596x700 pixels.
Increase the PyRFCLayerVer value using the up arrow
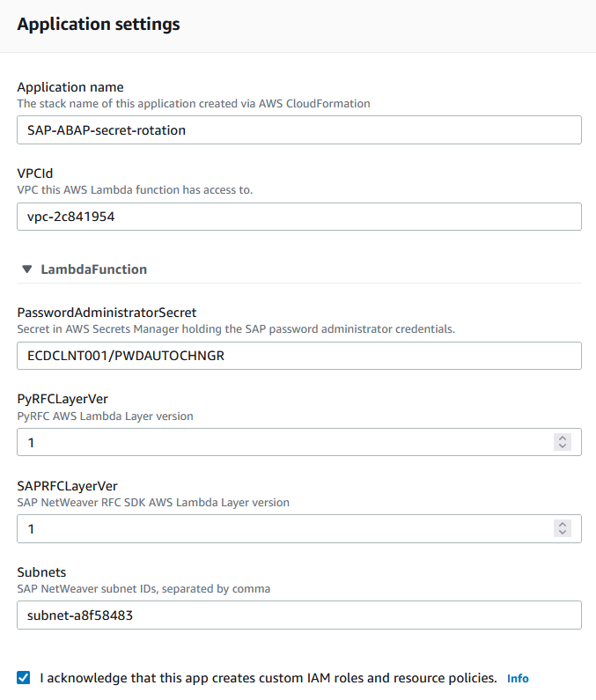coord(563,438)
